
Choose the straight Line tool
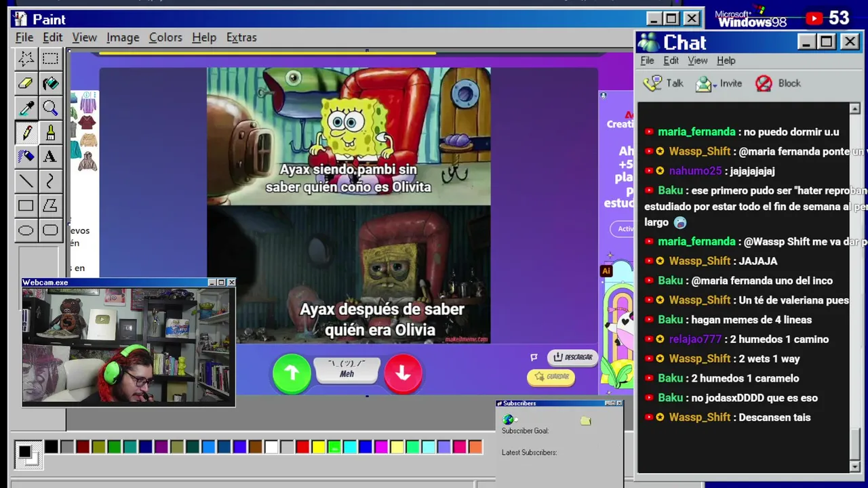coord(26,181)
